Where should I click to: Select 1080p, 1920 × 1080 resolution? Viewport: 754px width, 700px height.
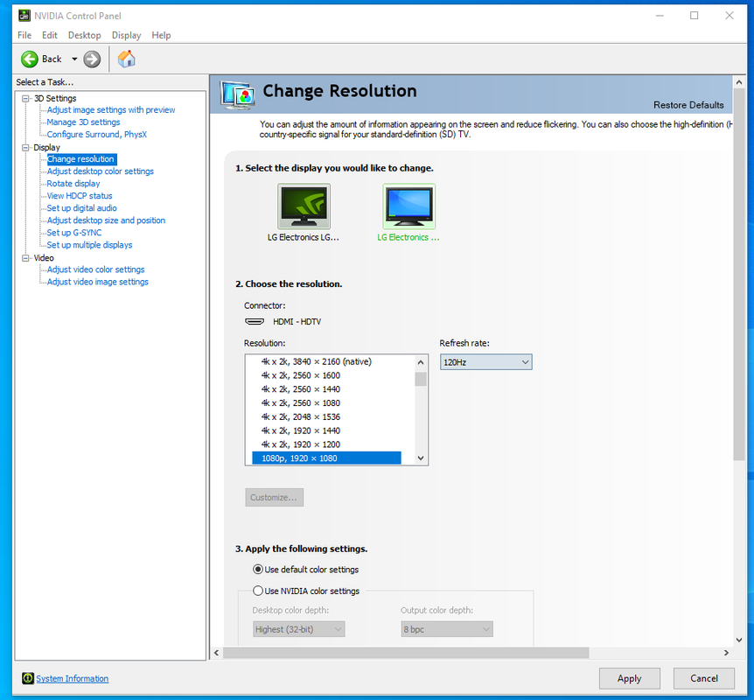pos(326,458)
